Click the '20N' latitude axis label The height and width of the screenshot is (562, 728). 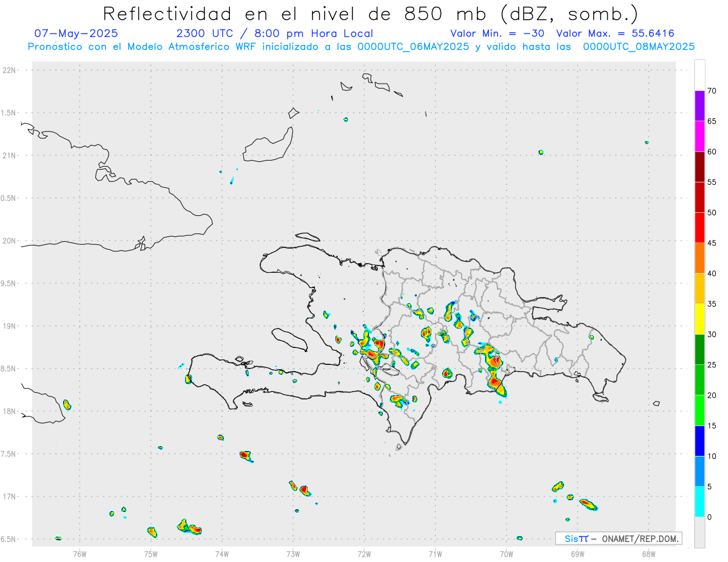(x=10, y=241)
